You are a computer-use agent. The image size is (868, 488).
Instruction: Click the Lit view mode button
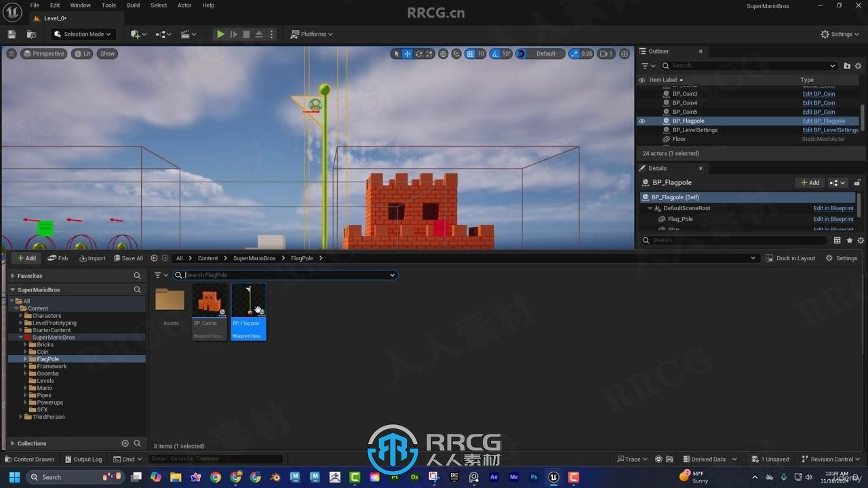(83, 54)
